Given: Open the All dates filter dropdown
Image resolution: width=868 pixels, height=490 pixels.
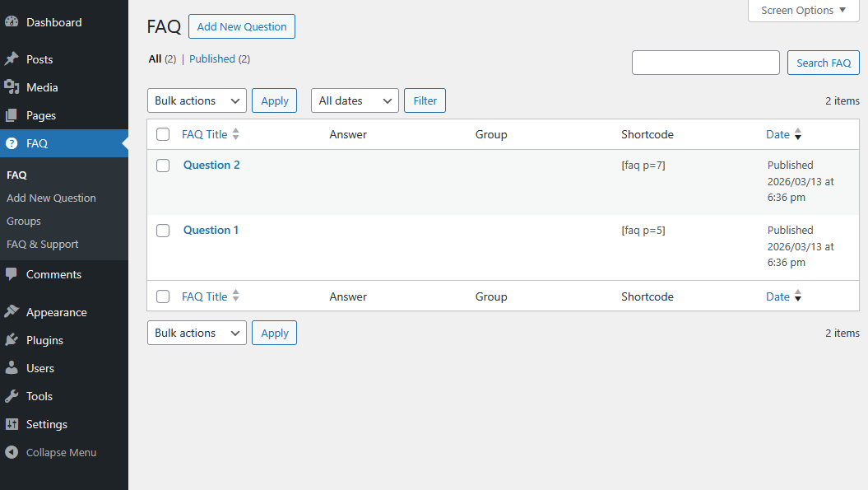Looking at the screenshot, I should (355, 100).
